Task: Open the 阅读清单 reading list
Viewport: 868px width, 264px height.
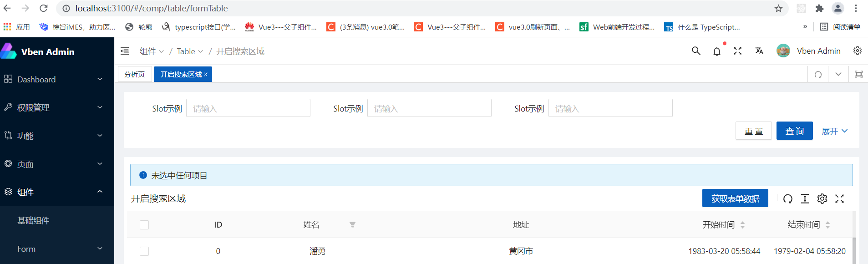Action: tap(840, 27)
